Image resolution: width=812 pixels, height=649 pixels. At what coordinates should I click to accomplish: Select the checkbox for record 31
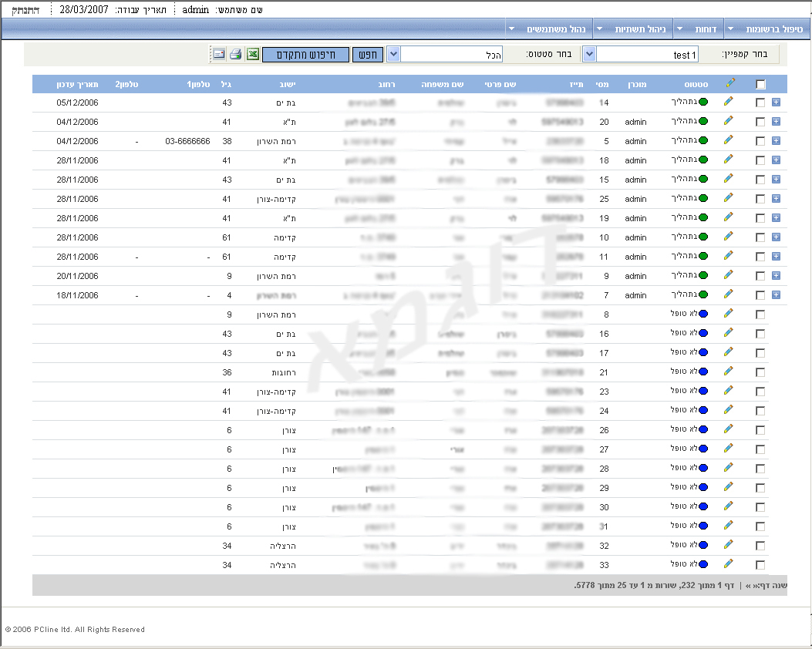(760, 526)
